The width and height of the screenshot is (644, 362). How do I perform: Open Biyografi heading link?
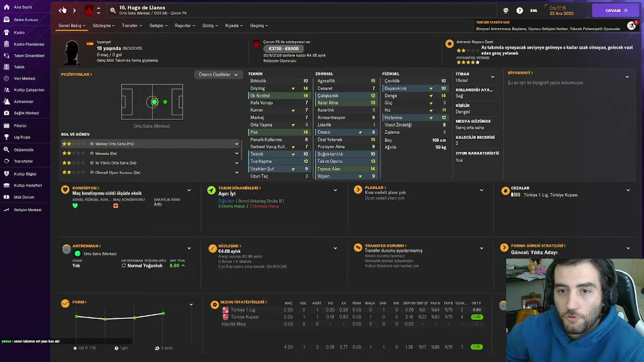(x=520, y=73)
